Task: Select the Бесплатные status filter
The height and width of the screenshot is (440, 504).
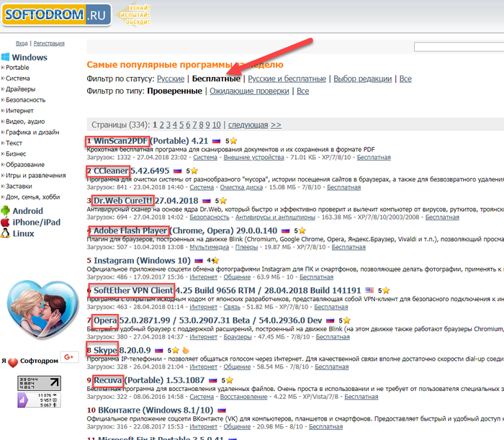Action: pyautogui.click(x=216, y=78)
